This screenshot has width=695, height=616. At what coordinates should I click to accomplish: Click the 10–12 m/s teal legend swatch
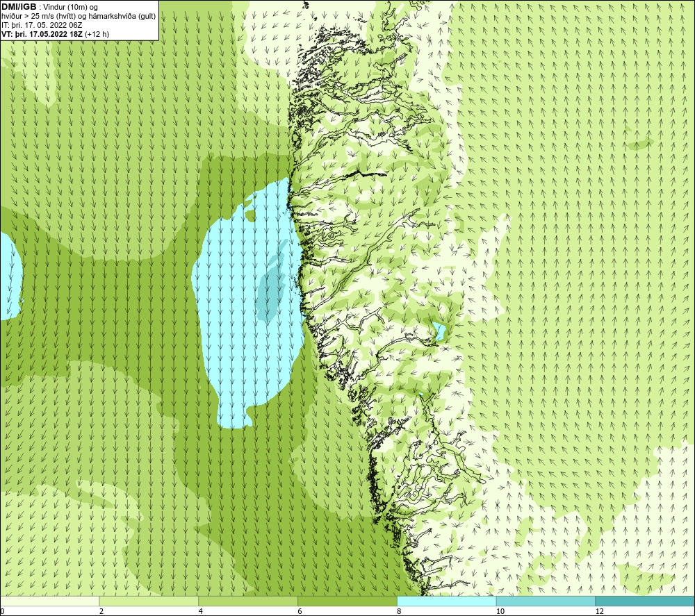[x=546, y=601]
